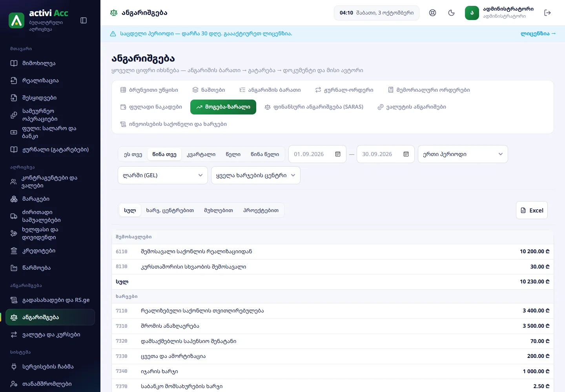The height and width of the screenshot is (392, 565).
Task: Open ფულადი ნაკადები report tab
Action: tap(151, 107)
